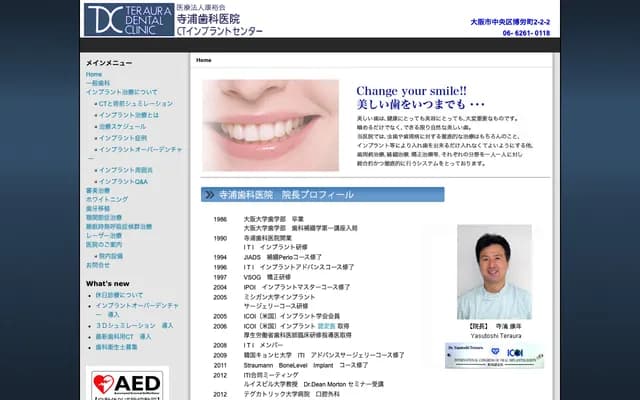Open お問合せ contact link
Viewport: 640px width, 400px height.
pyautogui.click(x=98, y=265)
